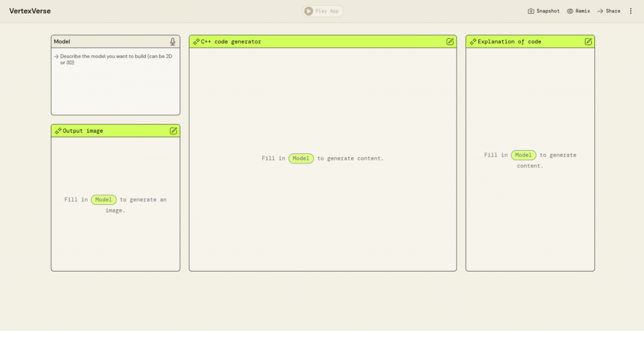Open the three-dot more options menu
Image resolution: width=644 pixels, height=362 pixels.
point(631,11)
